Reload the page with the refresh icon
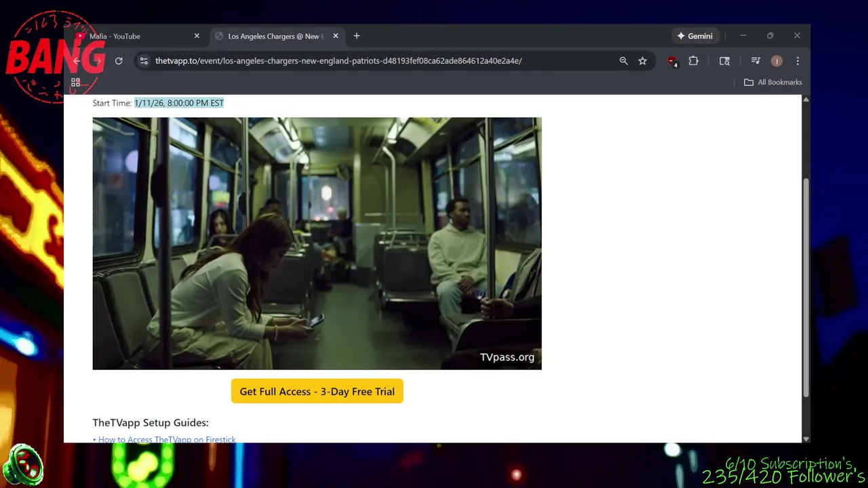This screenshot has height=488, width=868. pyautogui.click(x=119, y=61)
